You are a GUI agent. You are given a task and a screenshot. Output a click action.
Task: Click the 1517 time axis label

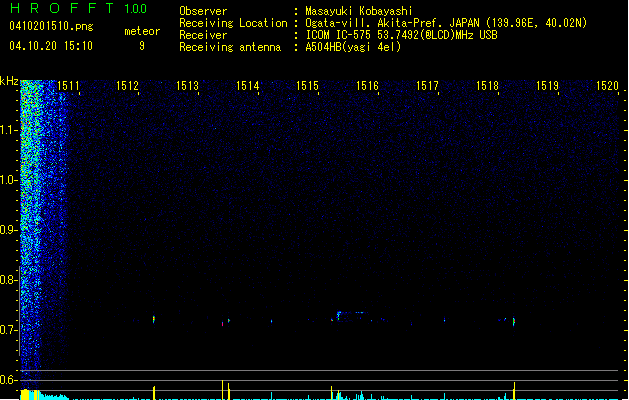[x=427, y=86]
